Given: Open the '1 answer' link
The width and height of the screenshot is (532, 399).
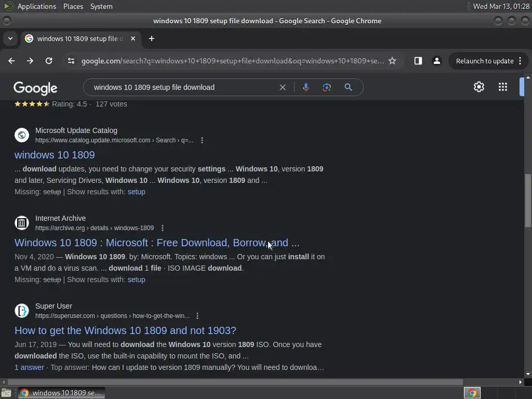Looking at the screenshot, I should tap(29, 367).
